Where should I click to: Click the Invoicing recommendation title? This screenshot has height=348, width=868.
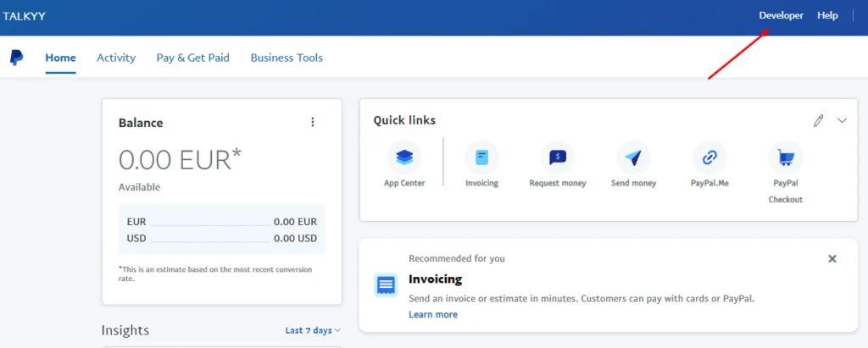[x=435, y=279]
